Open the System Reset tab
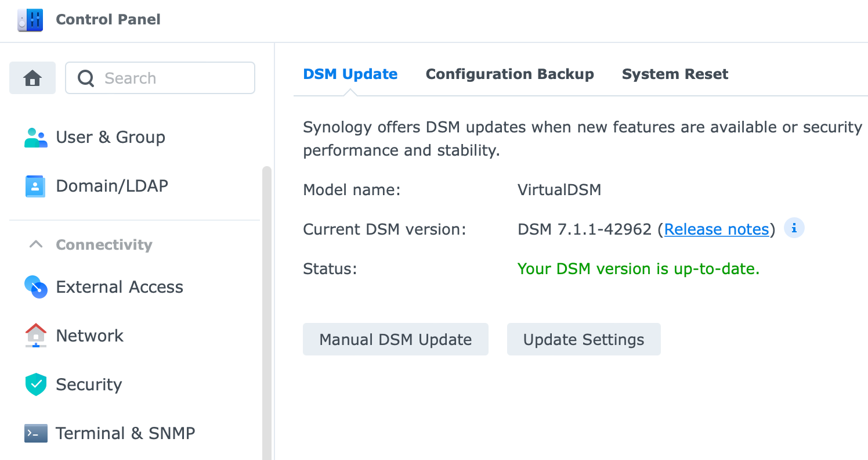The image size is (868, 460). [675, 74]
